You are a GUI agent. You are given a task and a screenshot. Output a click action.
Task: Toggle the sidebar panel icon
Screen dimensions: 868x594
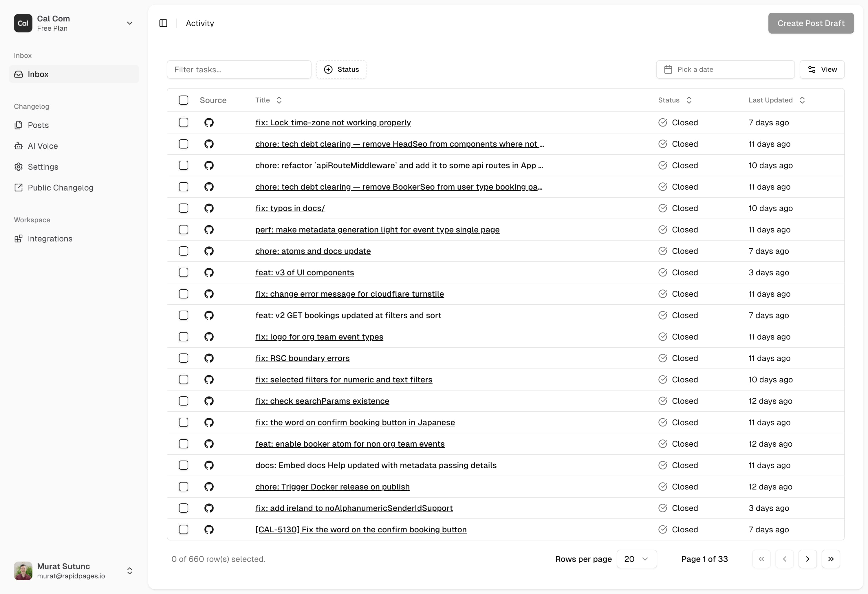(163, 23)
